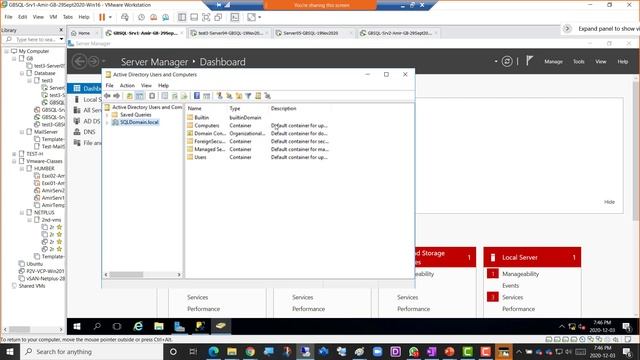640x360 pixels.
Task: Toggle Show/Hide Console Tree icon in ADUC
Action: click(x=140, y=96)
